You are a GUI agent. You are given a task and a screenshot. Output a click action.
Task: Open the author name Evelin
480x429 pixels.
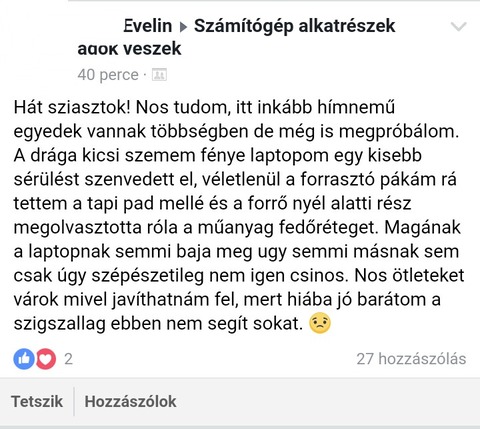[x=148, y=26]
